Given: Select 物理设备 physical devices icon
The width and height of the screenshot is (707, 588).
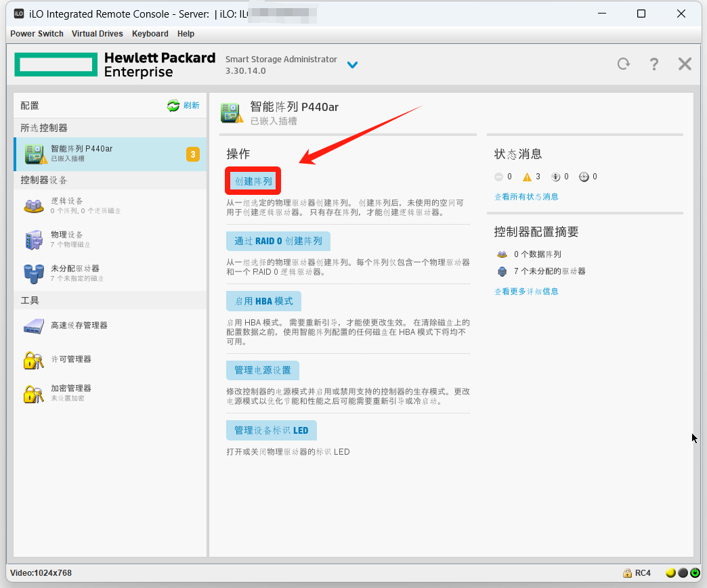Looking at the screenshot, I should coord(33,239).
